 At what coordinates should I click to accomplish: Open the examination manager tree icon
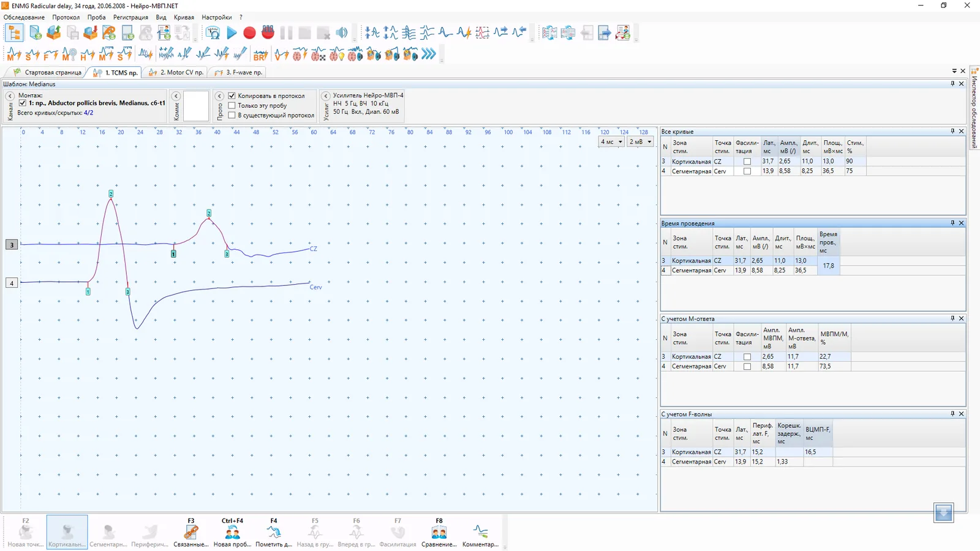pyautogui.click(x=14, y=33)
